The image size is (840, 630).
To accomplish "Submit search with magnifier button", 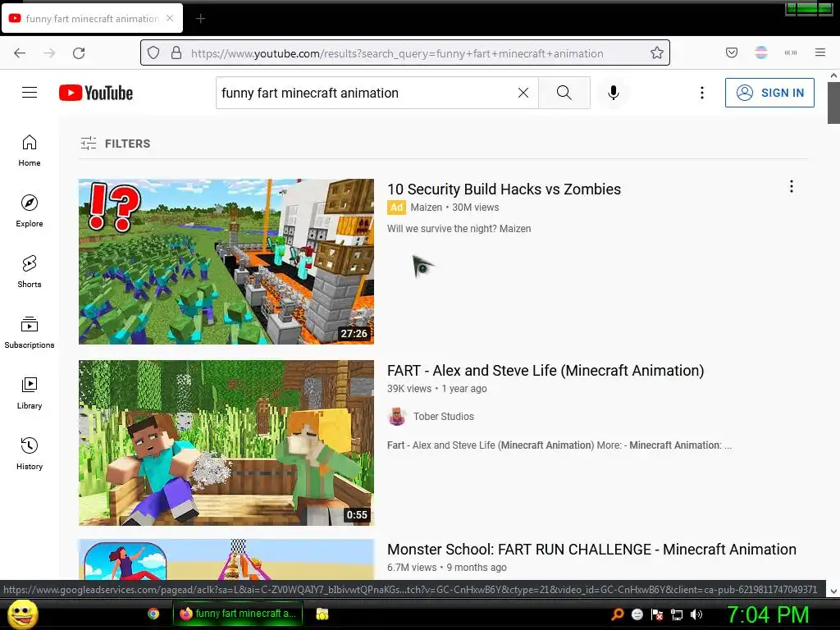I will (564, 93).
